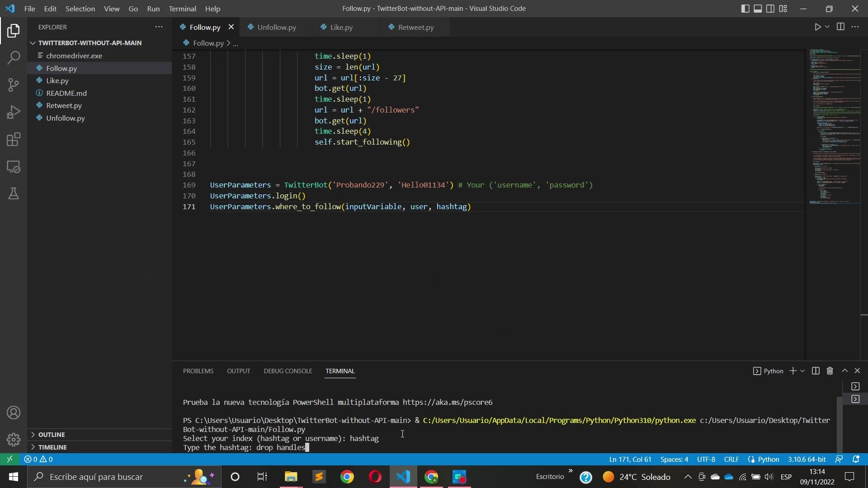Switch to Unfollow.py editor tab
Viewport: 868px width, 488px height.
tap(276, 28)
